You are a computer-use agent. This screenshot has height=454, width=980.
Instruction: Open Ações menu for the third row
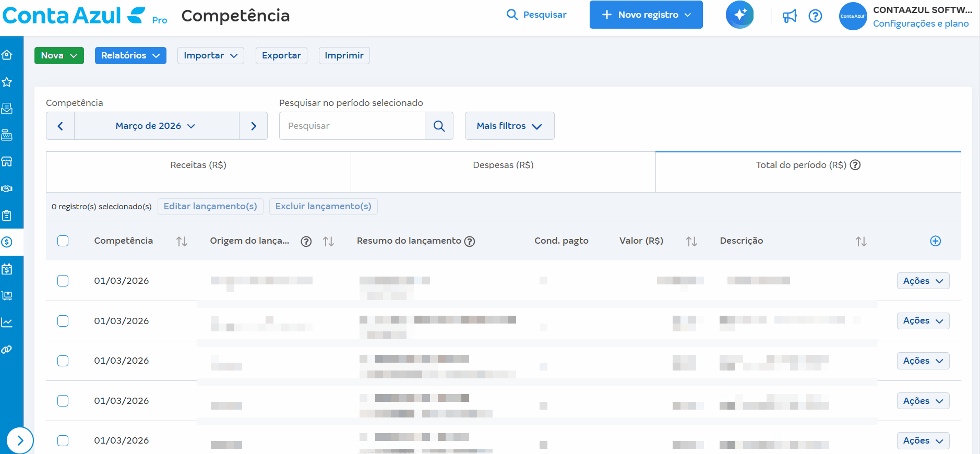923,361
